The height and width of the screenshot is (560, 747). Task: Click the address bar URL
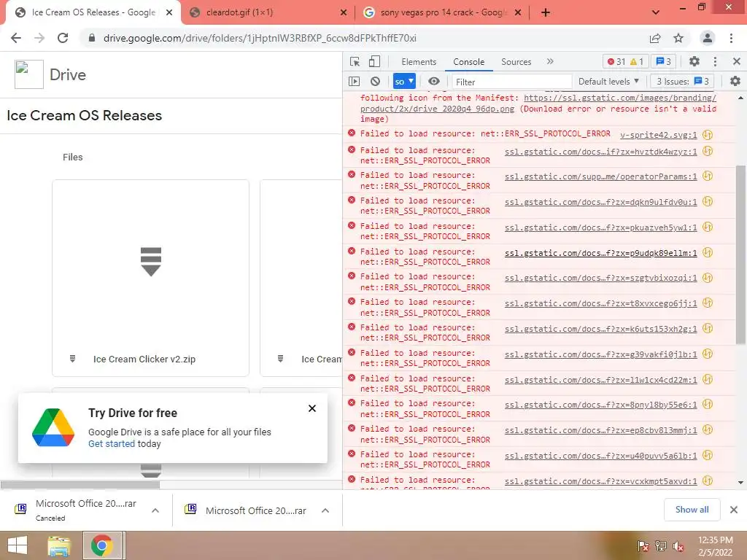click(260, 38)
